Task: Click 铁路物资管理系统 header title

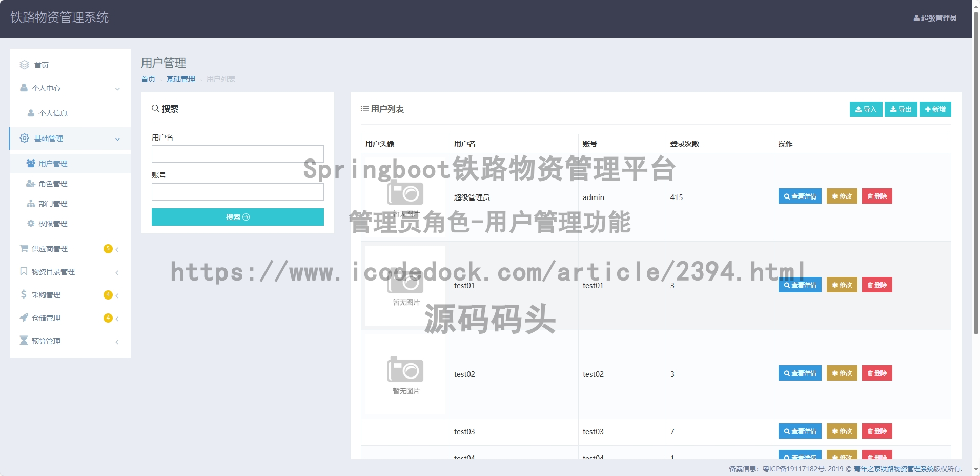Action: coord(59,17)
